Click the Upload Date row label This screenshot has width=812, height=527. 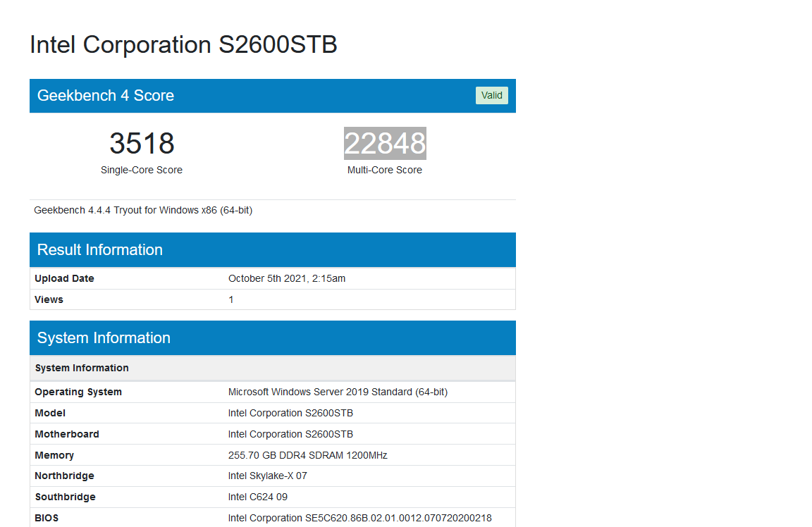[x=64, y=278]
